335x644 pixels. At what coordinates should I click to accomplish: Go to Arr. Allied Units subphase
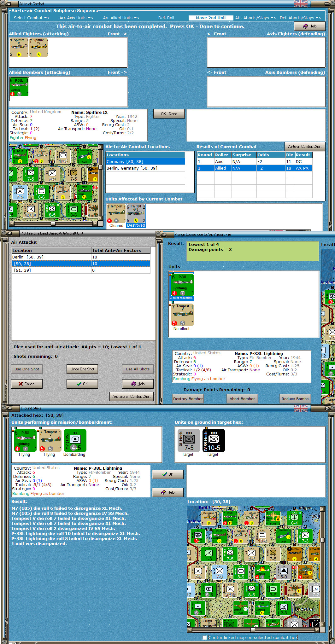tap(121, 18)
